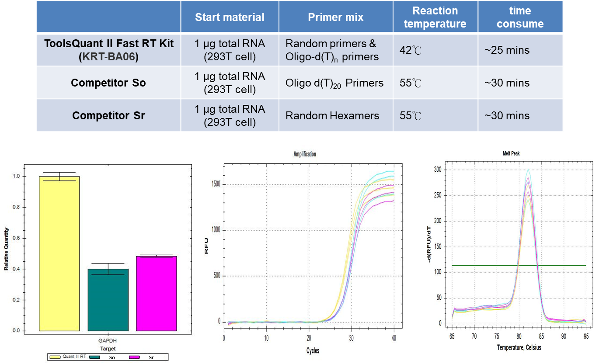This screenshot has width=599, height=364.
Task: Click the 'Relative Quantity' axis label
Action: (x=6, y=249)
